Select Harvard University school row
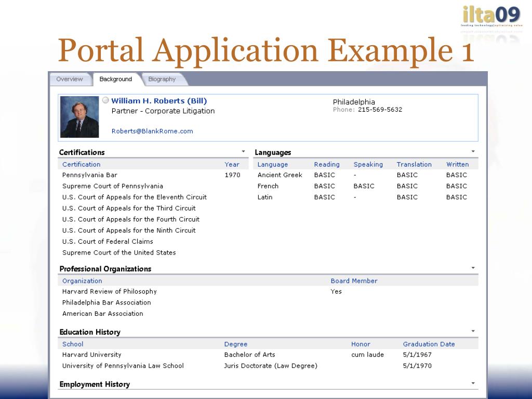Image resolution: width=532 pixels, height=399 pixels. pyautogui.click(x=269, y=354)
